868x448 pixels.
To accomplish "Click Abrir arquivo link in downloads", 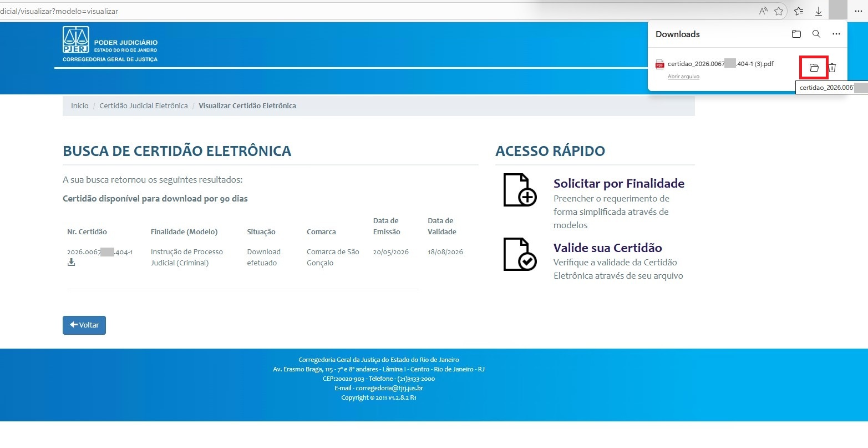I will pyautogui.click(x=683, y=77).
